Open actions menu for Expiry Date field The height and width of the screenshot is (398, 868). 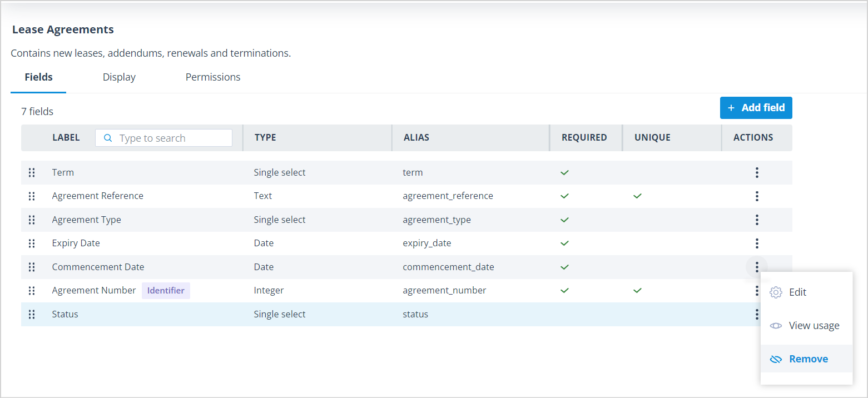(x=757, y=243)
